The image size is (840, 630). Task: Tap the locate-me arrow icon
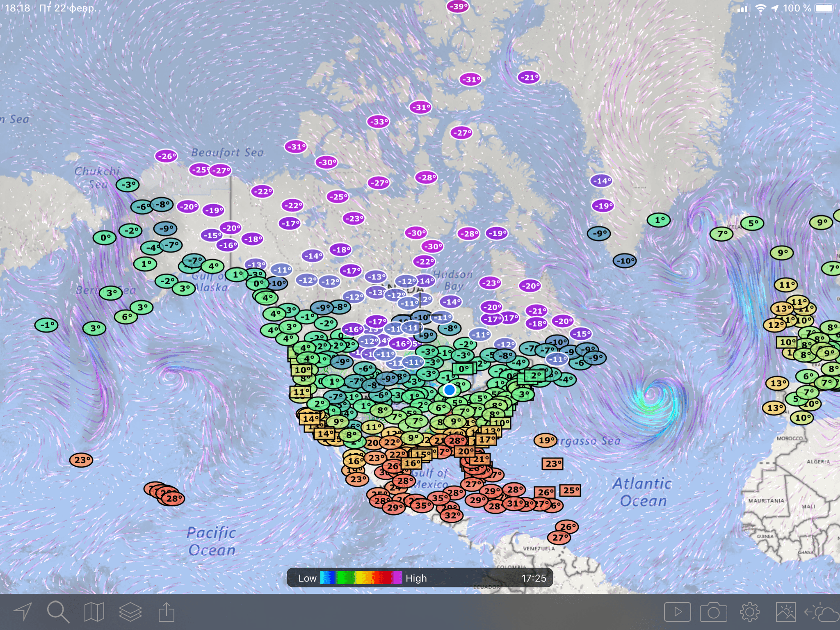[23, 612]
